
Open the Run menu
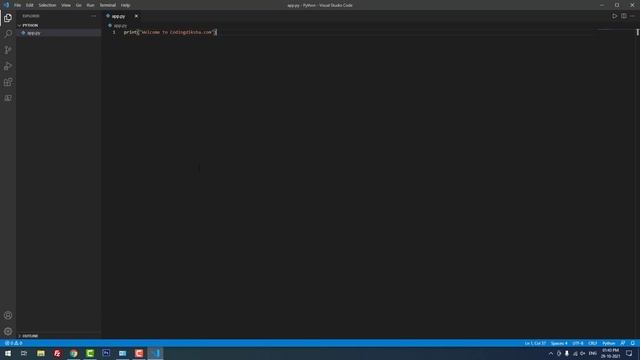[x=90, y=5]
